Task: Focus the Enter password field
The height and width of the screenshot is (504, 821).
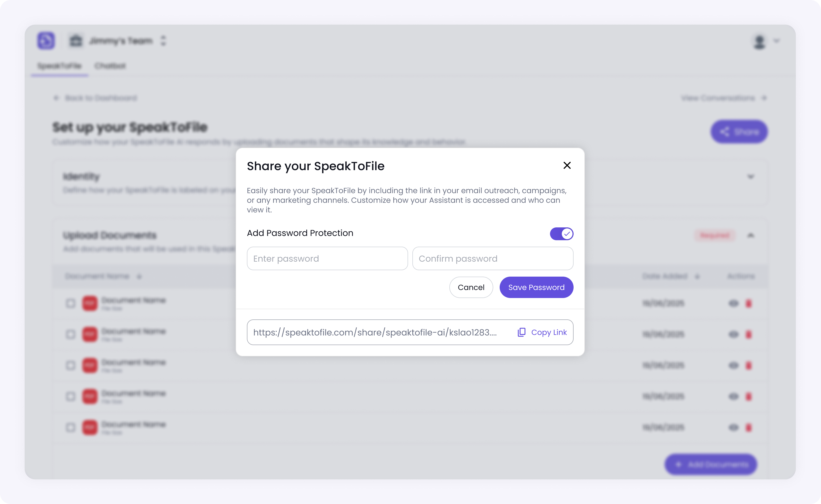Action: (327, 258)
